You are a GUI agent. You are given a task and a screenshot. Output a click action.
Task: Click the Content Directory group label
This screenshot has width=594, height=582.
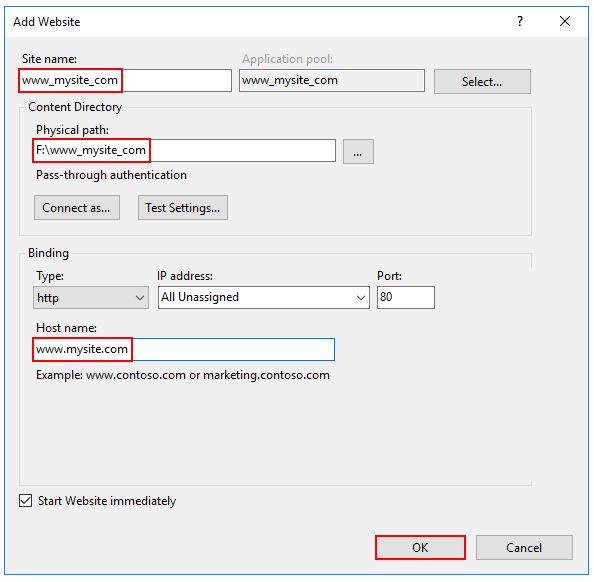75,107
